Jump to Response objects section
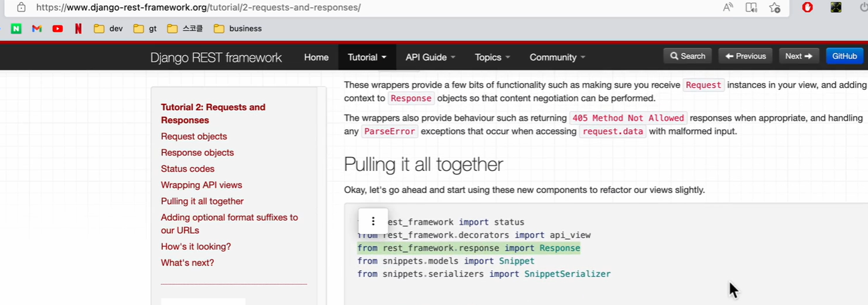Image resolution: width=868 pixels, height=305 pixels. pos(197,152)
